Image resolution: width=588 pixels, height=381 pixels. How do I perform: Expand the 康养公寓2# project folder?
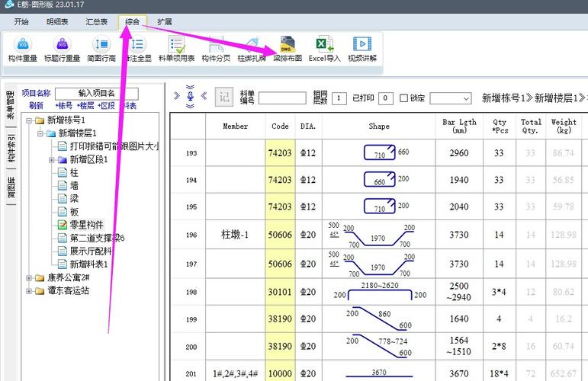[29, 278]
